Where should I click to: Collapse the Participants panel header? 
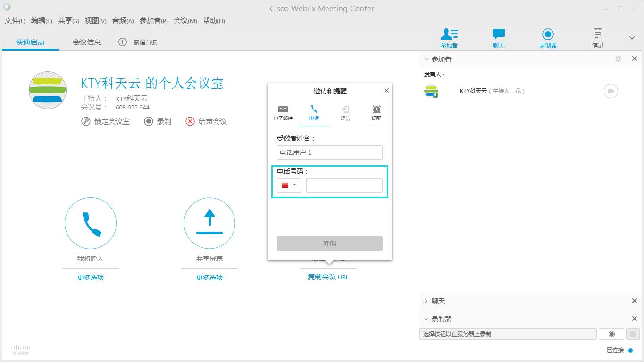tap(426, 59)
